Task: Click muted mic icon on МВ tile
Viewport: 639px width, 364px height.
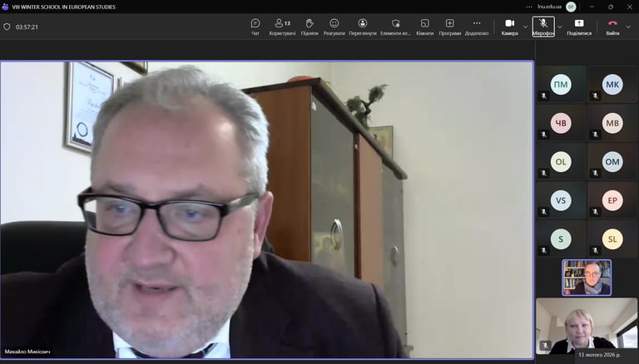Action: [x=595, y=135]
